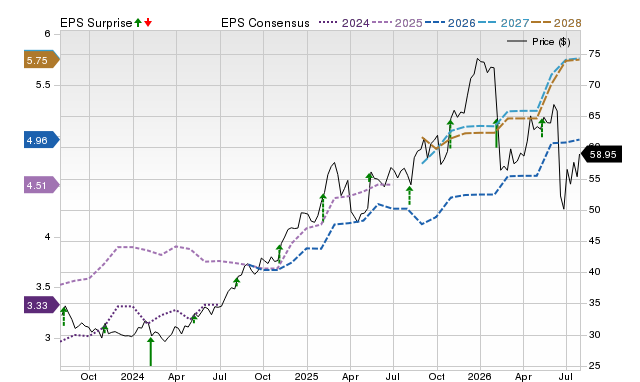Click the 2025 label on the time axis
The width and height of the screenshot is (640, 382).
click(x=306, y=376)
